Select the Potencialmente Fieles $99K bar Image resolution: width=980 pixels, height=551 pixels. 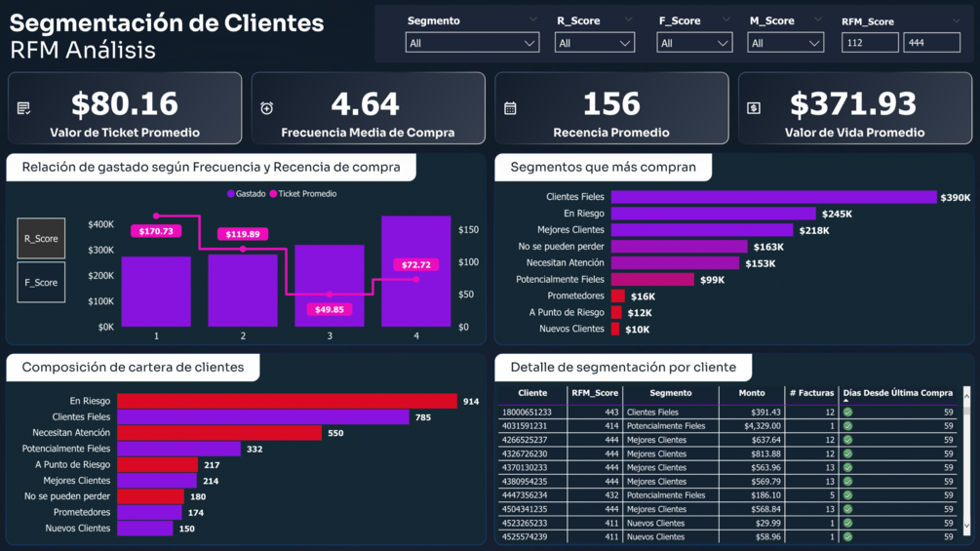652,279
